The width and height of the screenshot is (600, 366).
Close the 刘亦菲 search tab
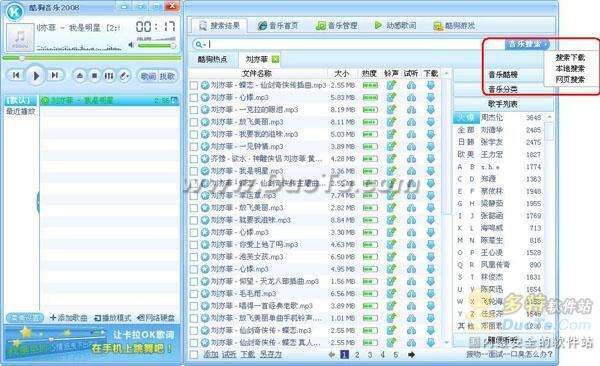276,59
